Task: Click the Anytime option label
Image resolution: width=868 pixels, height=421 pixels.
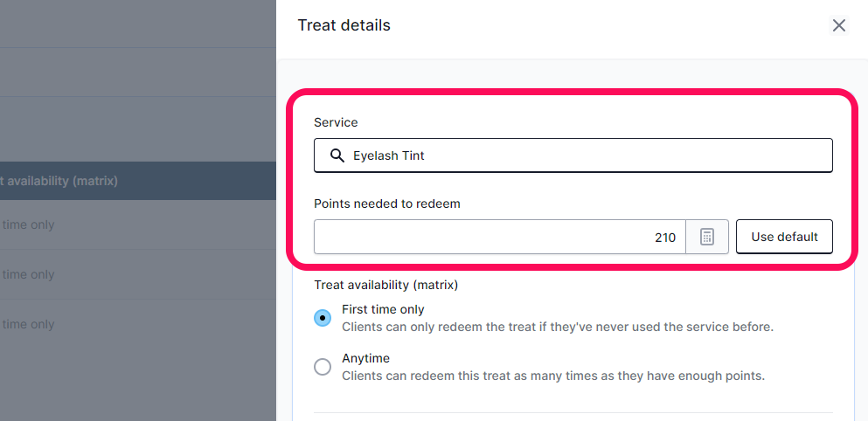Action: click(366, 358)
